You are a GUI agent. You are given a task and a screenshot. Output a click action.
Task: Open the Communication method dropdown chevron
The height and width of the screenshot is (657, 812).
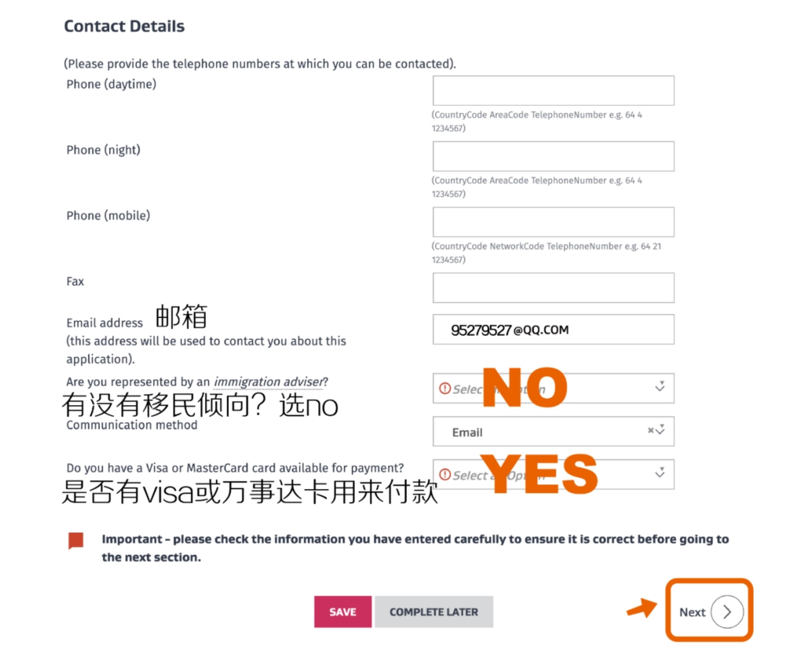coord(660,430)
